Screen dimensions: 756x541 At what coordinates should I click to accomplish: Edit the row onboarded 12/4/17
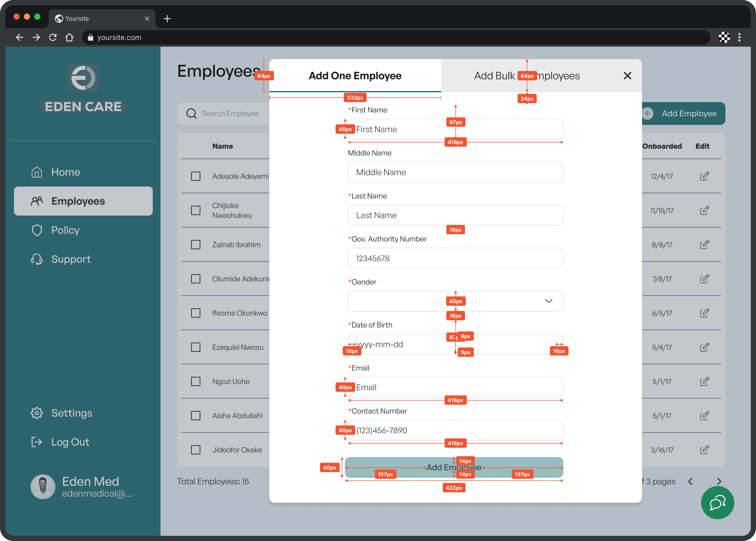704,176
